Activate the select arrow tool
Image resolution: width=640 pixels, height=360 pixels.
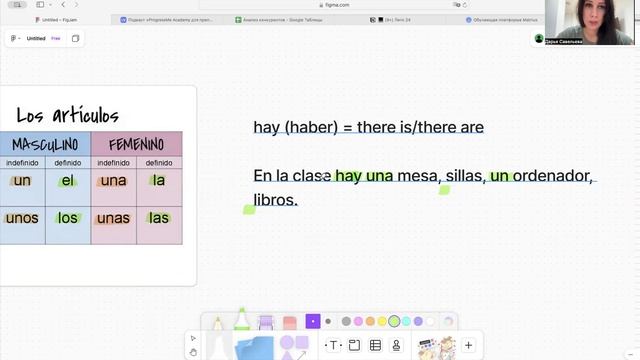tap(193, 338)
